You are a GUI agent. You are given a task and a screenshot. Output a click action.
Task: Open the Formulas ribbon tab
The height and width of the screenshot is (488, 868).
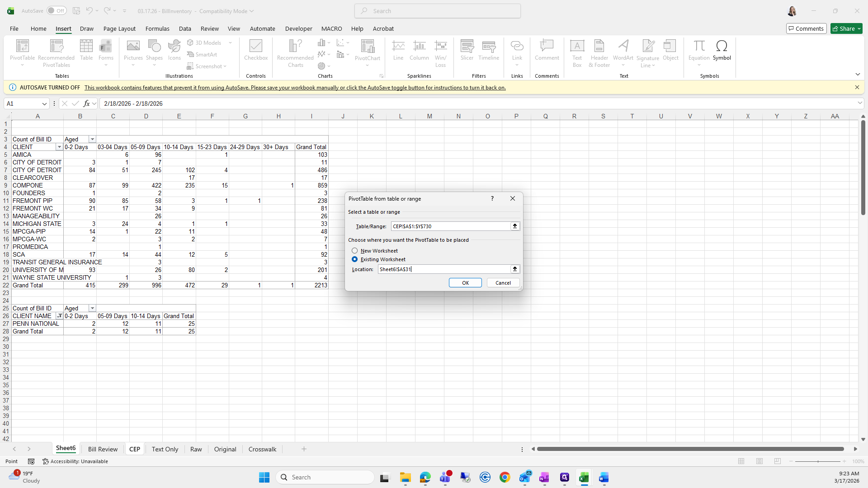tap(157, 28)
